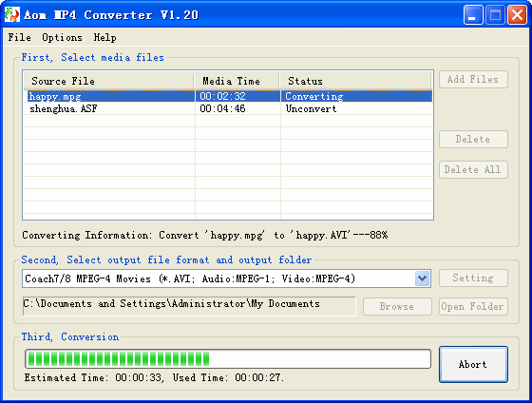The image size is (532, 403).
Task: Open the Options menu
Action: (62, 37)
